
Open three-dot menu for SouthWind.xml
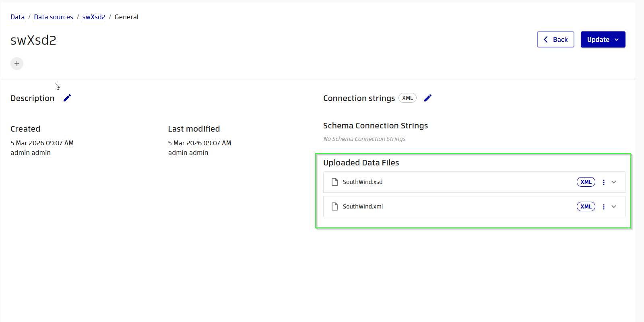[x=603, y=207]
